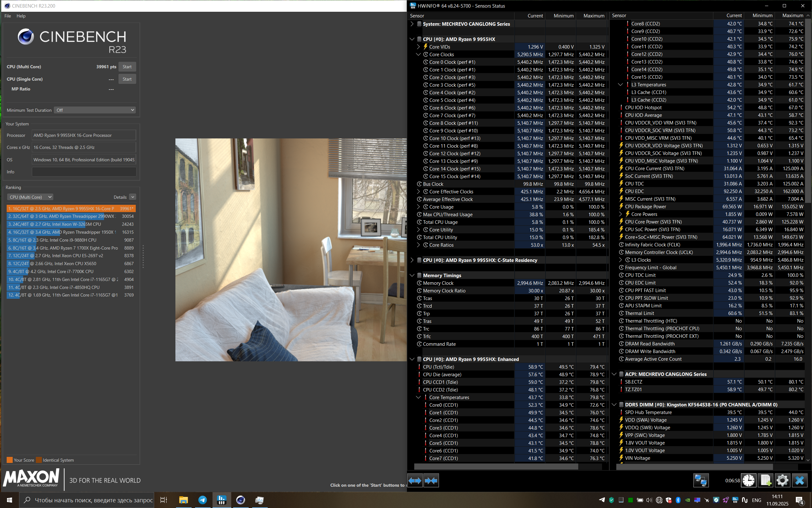The height and width of the screenshot is (508, 812).
Task: Open the notification center icon
Action: (x=800, y=500)
